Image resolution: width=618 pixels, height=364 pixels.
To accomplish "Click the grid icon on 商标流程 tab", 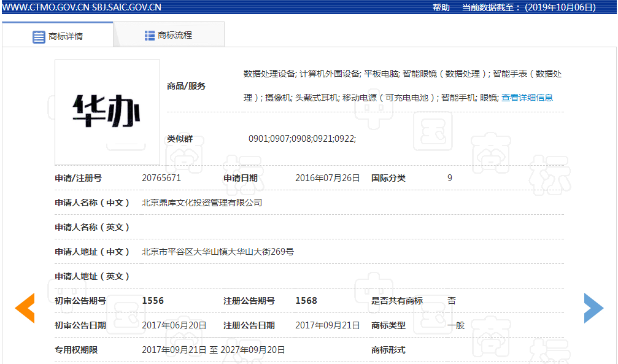I will tap(149, 35).
